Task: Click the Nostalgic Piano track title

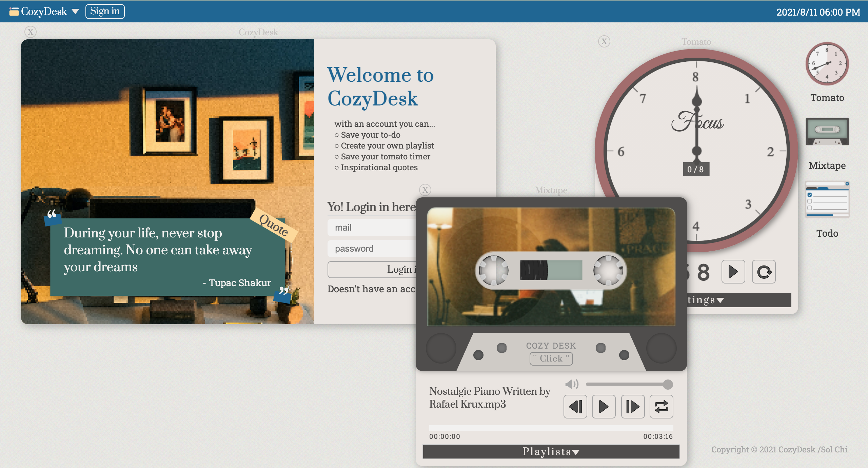Action: coord(490,397)
